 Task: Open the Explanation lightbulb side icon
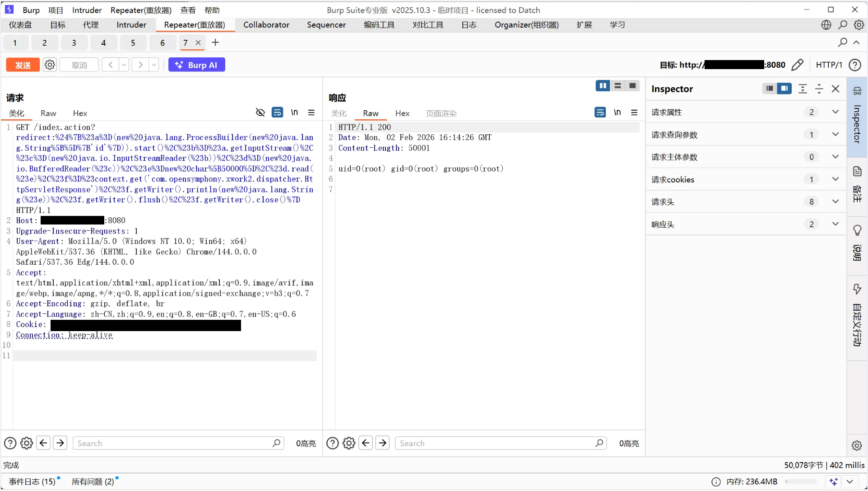click(x=857, y=230)
